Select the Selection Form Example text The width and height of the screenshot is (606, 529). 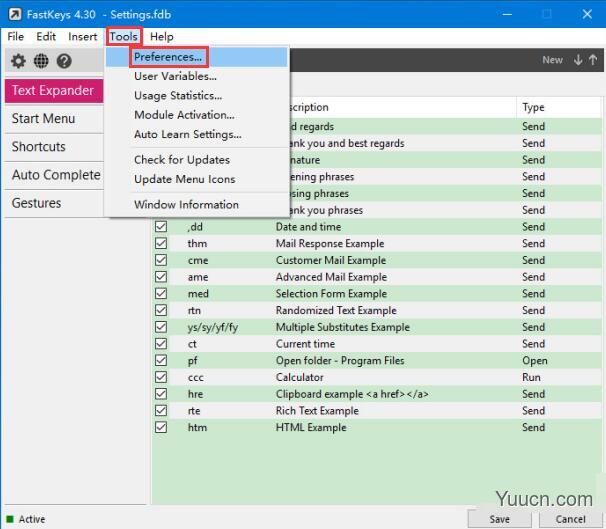(331, 293)
